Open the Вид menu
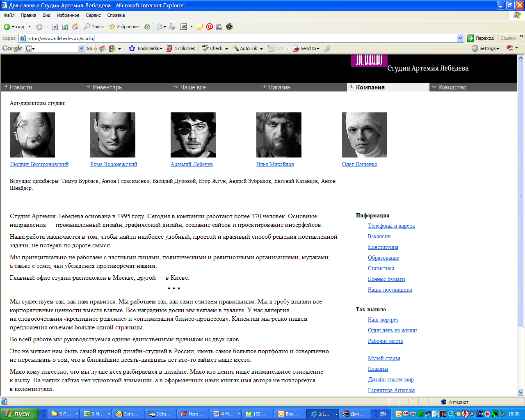 click(46, 15)
